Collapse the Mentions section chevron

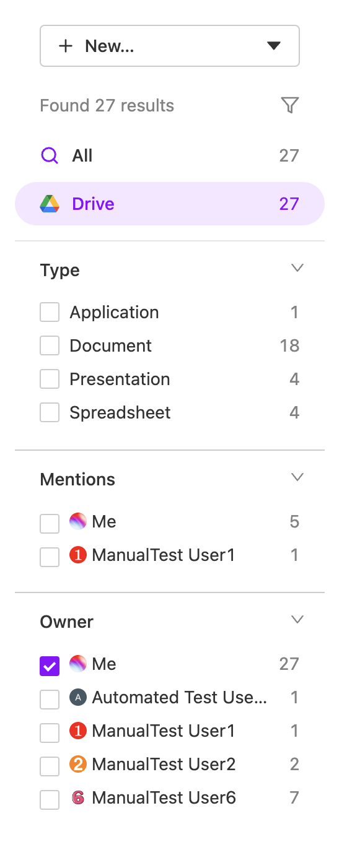(x=297, y=477)
